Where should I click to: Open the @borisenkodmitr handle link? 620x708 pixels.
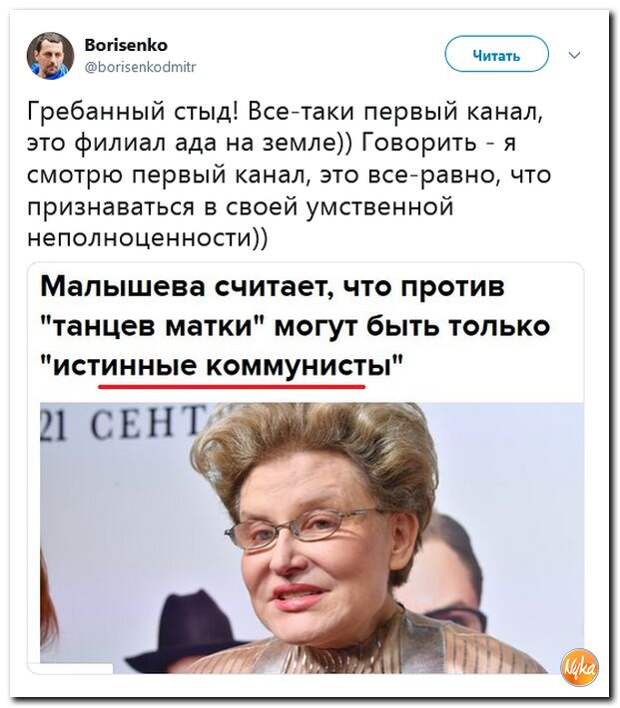(x=140, y=67)
